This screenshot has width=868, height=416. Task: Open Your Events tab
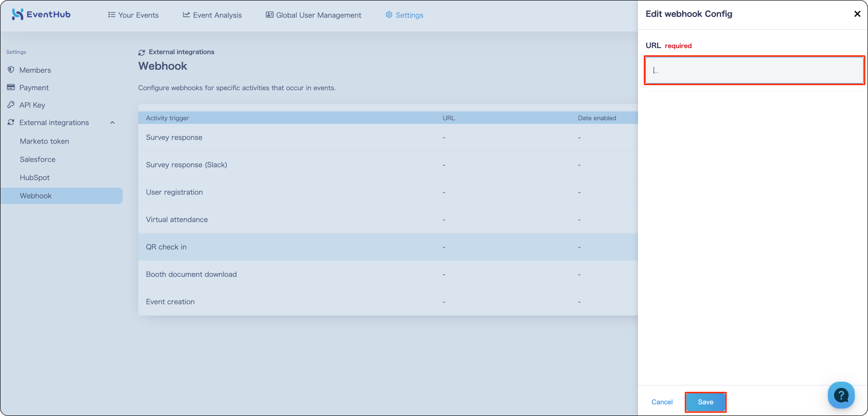[133, 15]
